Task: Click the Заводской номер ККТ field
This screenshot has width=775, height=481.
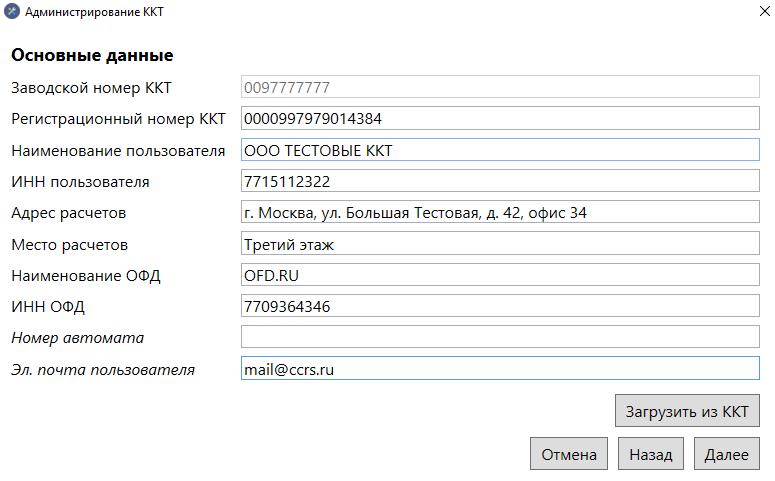Action: coord(500,87)
